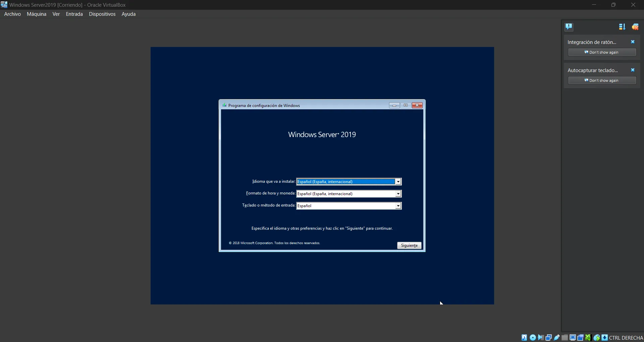This screenshot has height=342, width=644.
Task: Open the Dispositivos menu
Action: (x=102, y=14)
